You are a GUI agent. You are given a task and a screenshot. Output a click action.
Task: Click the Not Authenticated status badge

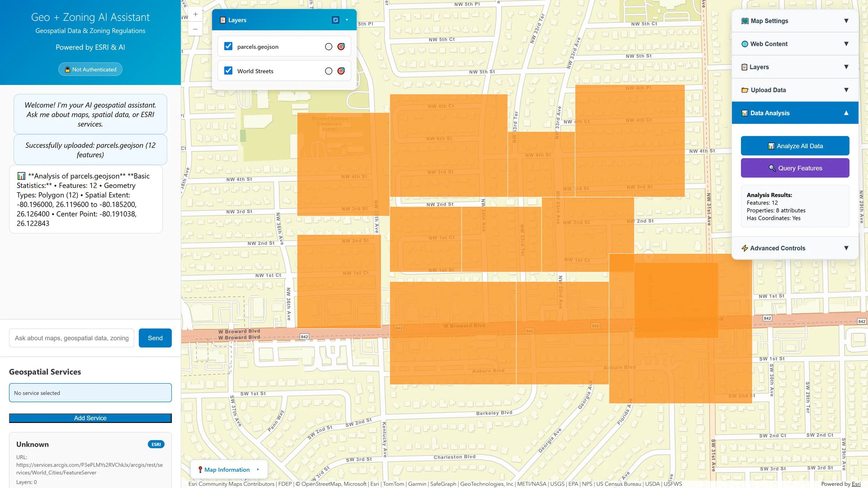click(x=90, y=69)
